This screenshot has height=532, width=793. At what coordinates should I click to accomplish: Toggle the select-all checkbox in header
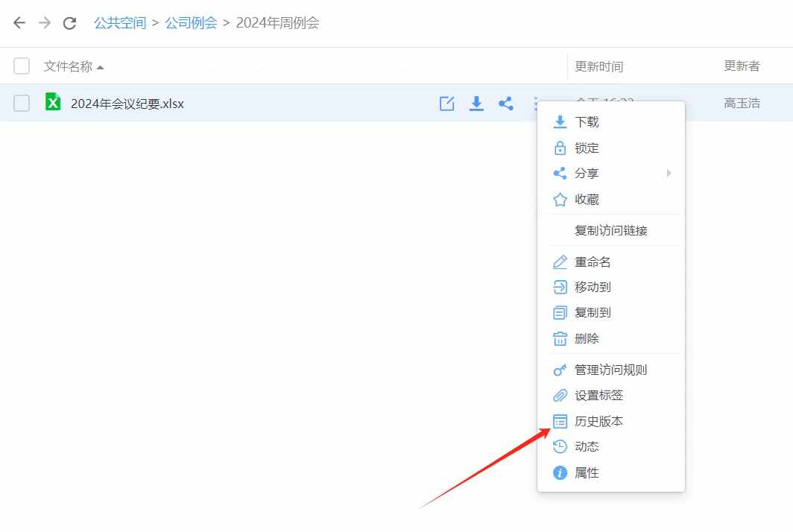click(x=22, y=66)
